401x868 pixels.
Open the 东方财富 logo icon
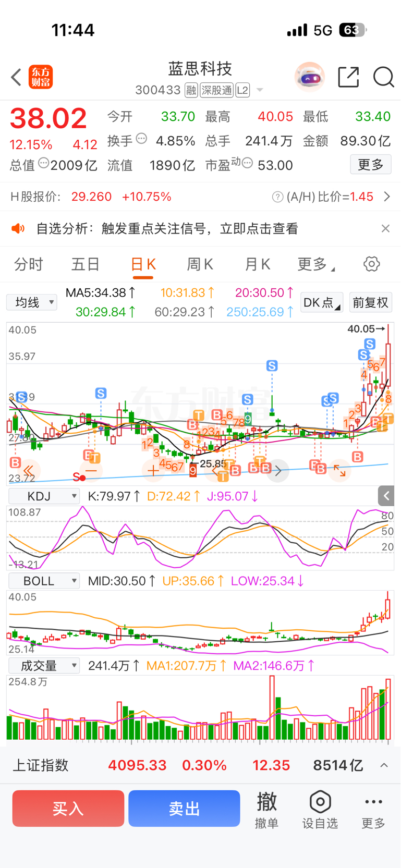click(41, 77)
